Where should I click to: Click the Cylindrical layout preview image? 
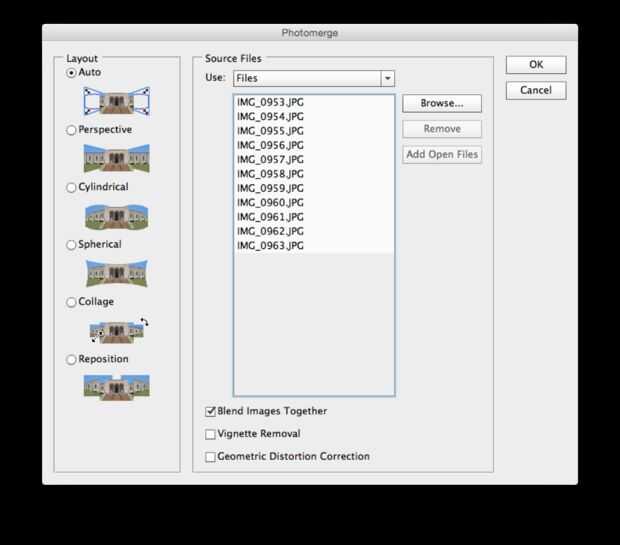point(117,216)
